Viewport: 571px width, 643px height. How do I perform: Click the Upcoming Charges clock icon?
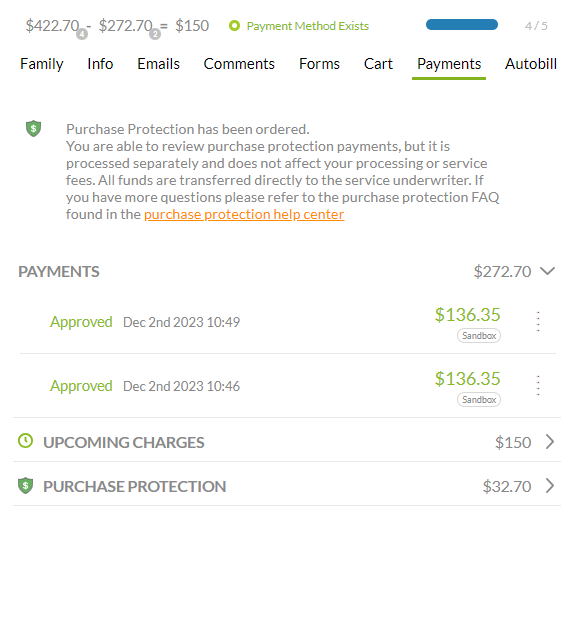[x=25, y=441]
